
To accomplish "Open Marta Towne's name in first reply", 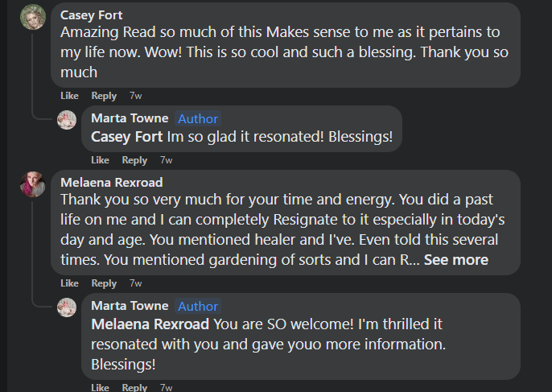I will click(x=130, y=118).
